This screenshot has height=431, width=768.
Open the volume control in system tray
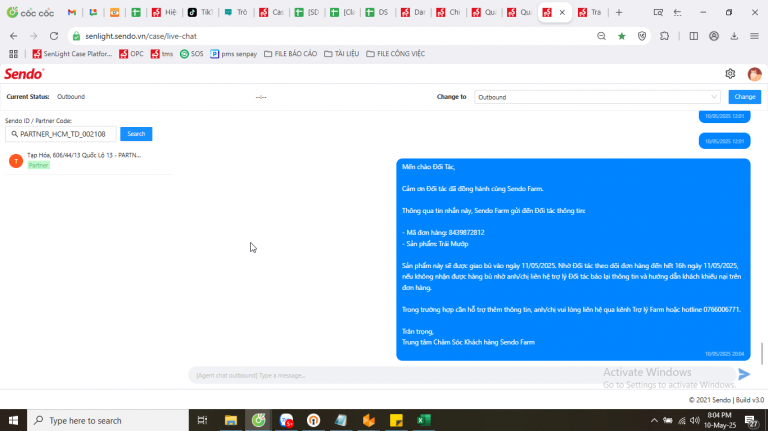pos(695,420)
